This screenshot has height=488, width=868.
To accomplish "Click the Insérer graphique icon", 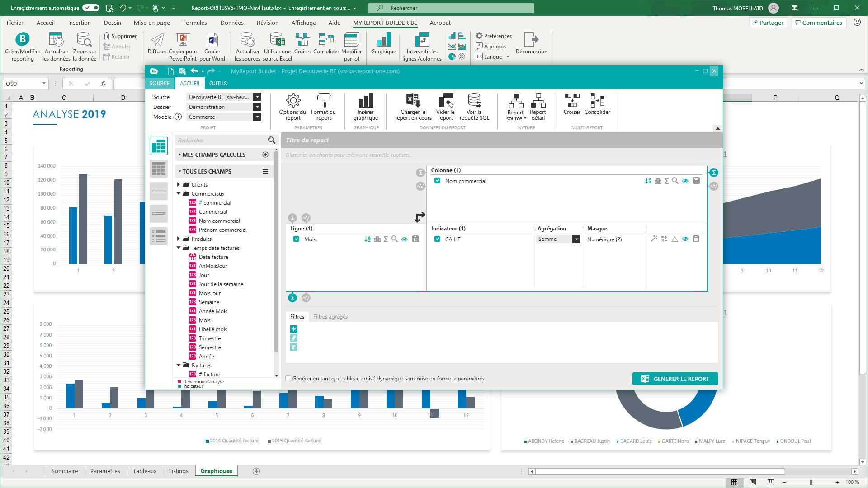I will pyautogui.click(x=366, y=108).
